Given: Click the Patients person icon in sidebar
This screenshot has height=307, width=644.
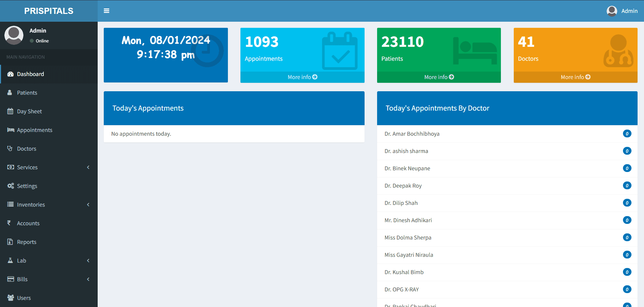Looking at the screenshot, I should [10, 93].
